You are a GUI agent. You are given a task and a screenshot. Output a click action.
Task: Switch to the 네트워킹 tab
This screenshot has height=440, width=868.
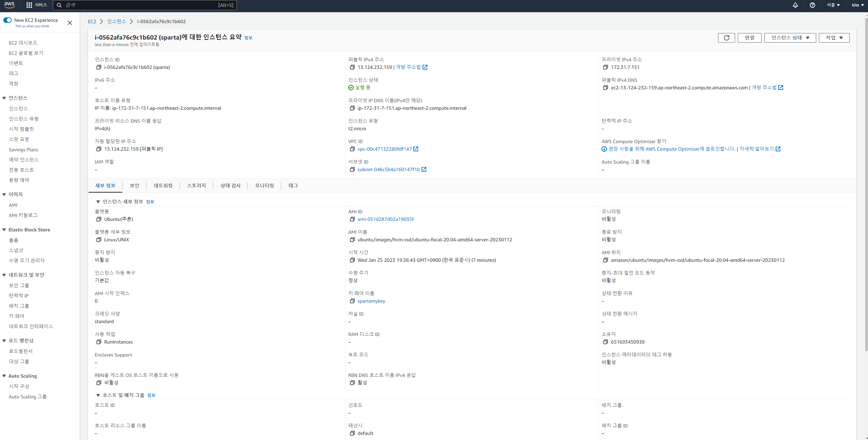163,185
